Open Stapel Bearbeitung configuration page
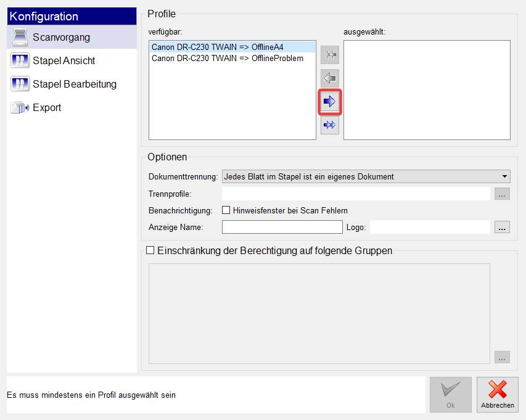526x420 pixels. click(72, 84)
